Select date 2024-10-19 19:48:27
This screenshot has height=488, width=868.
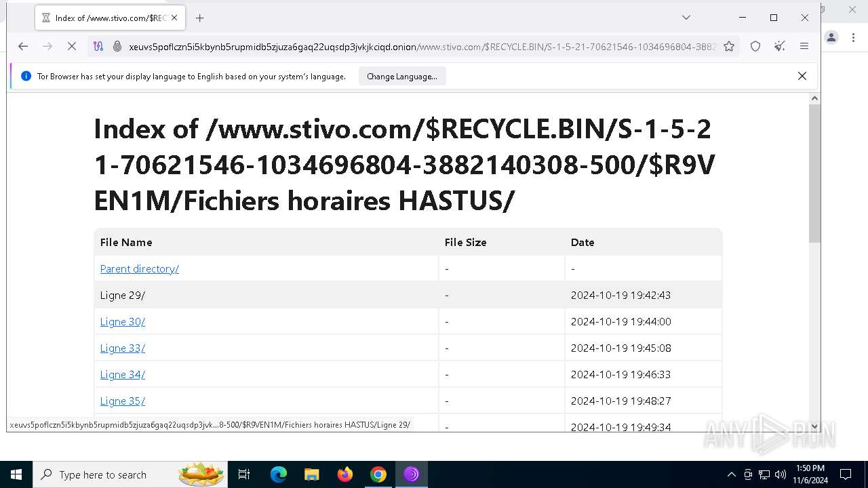tap(621, 401)
